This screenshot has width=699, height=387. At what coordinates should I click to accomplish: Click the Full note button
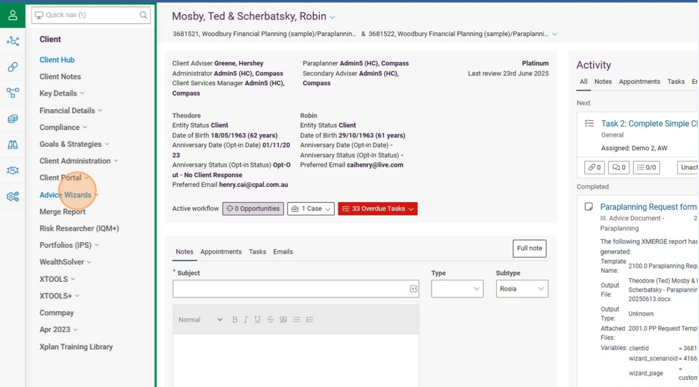click(x=530, y=248)
